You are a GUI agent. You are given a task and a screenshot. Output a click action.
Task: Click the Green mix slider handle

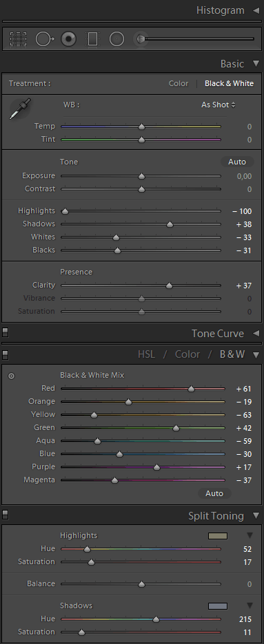coord(176,428)
